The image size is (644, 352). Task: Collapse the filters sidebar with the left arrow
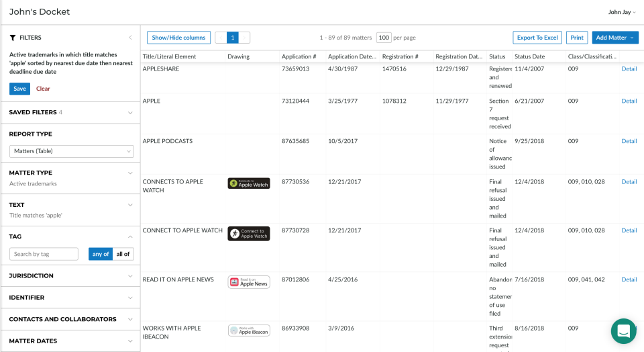pyautogui.click(x=130, y=38)
